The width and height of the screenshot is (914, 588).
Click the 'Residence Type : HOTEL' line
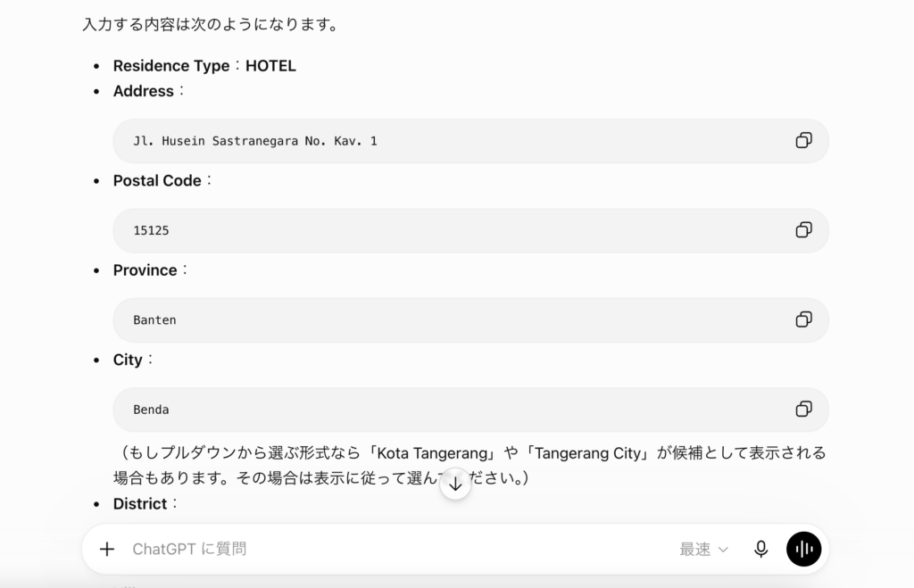(204, 66)
